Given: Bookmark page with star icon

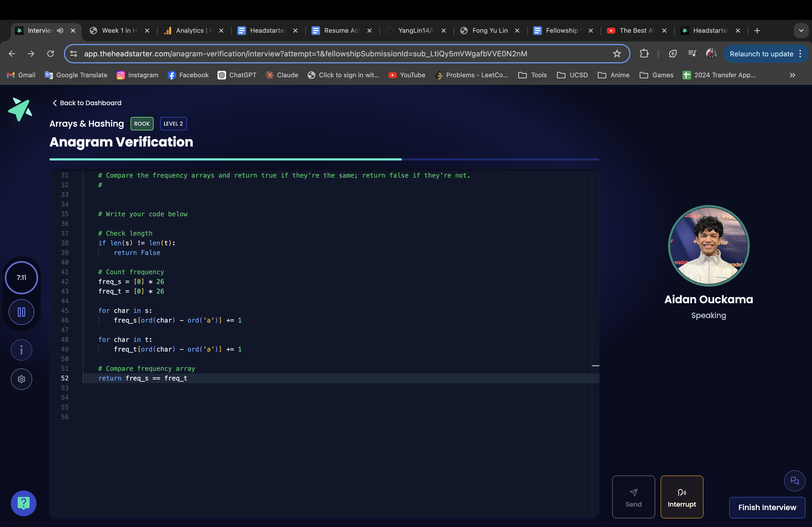Looking at the screenshot, I should click(617, 54).
